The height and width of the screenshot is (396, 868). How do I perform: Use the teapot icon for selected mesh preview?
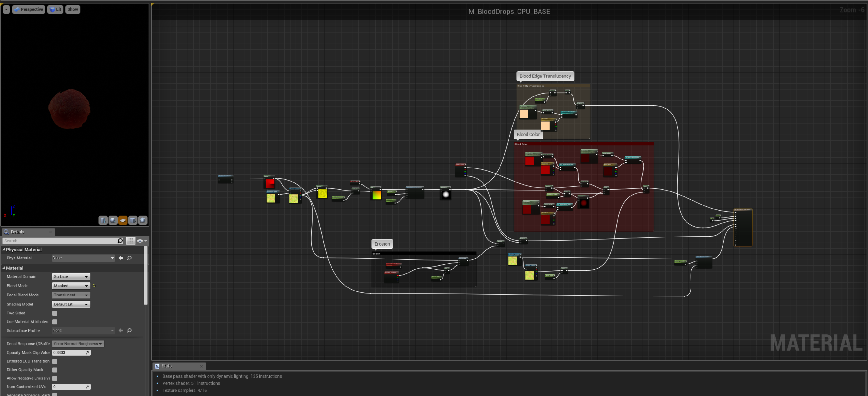[x=143, y=220]
